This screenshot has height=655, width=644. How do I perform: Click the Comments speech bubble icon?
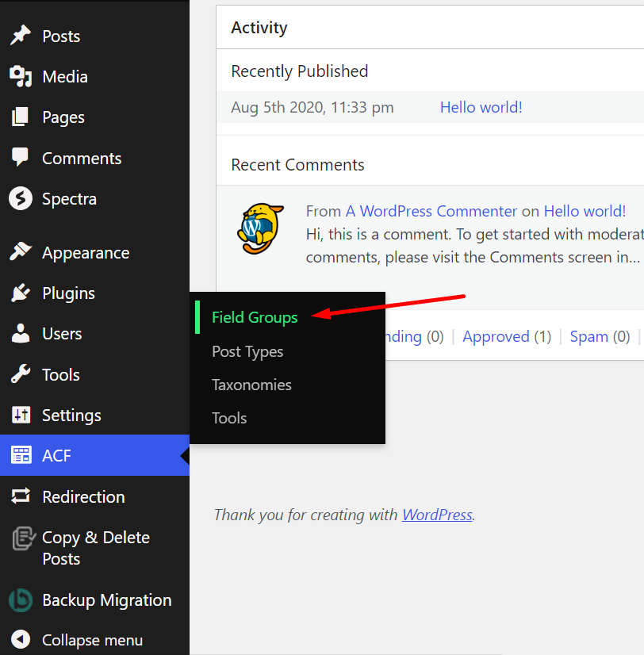click(x=20, y=158)
